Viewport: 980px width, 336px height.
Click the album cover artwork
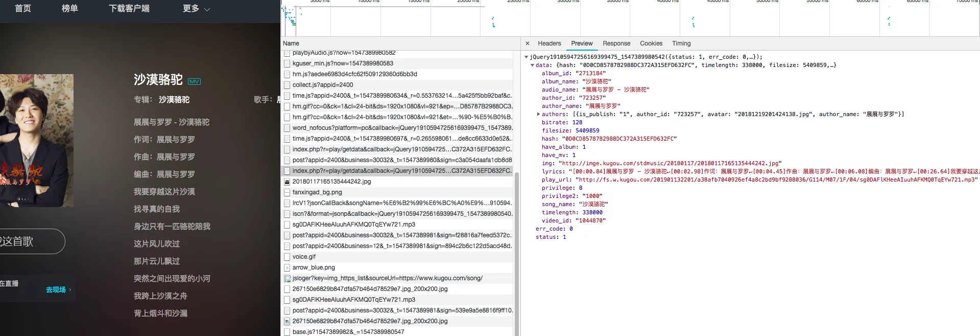pos(37,141)
